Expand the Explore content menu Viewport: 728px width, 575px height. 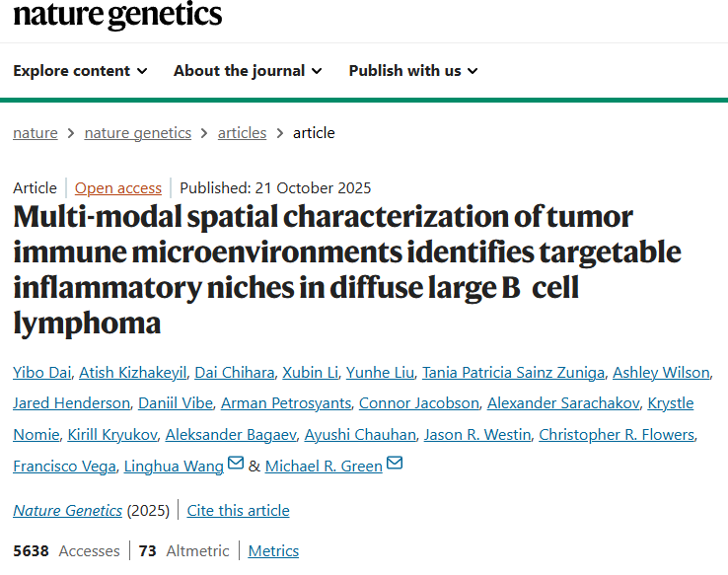(x=80, y=71)
